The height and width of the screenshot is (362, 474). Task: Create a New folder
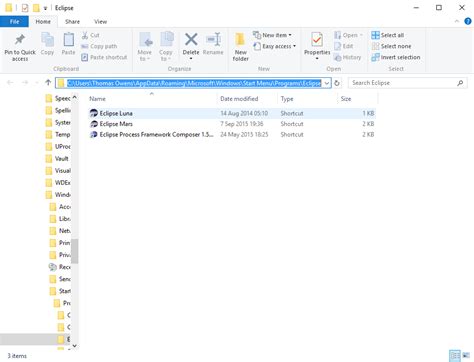point(240,47)
